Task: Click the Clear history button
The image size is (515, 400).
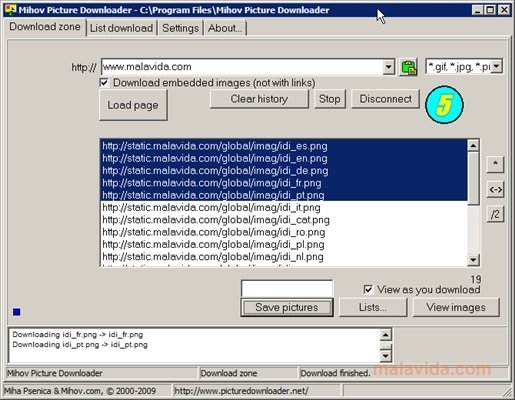Action: [259, 99]
